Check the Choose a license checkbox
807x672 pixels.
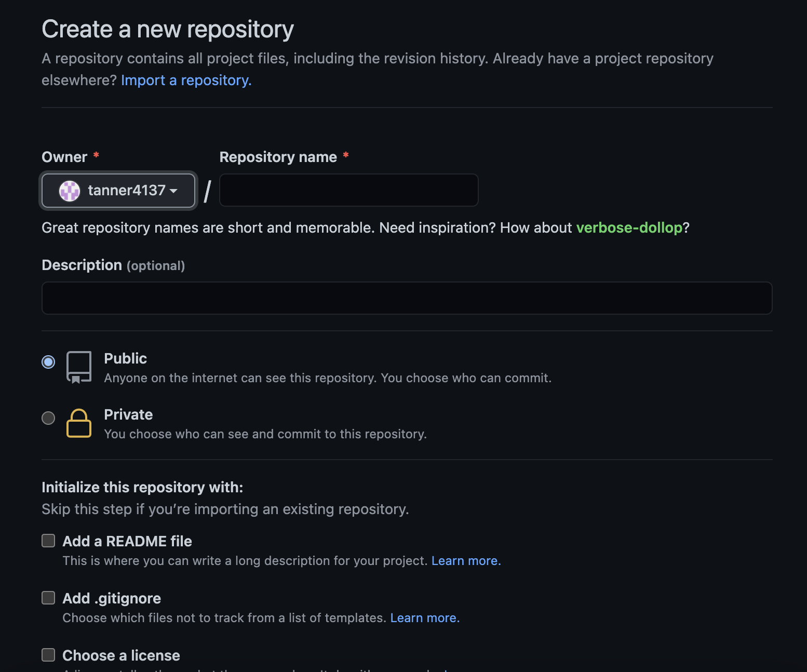click(x=48, y=655)
